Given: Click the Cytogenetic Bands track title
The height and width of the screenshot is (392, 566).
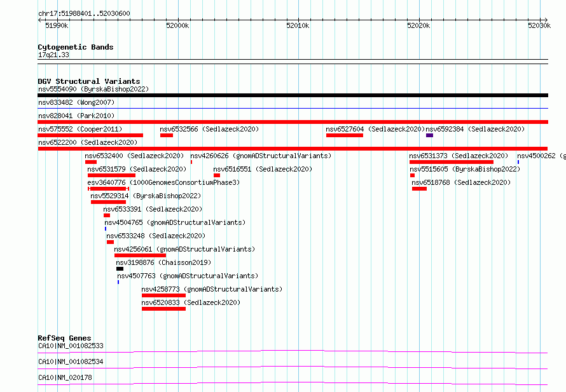Looking at the screenshot, I should pyautogui.click(x=76, y=47).
